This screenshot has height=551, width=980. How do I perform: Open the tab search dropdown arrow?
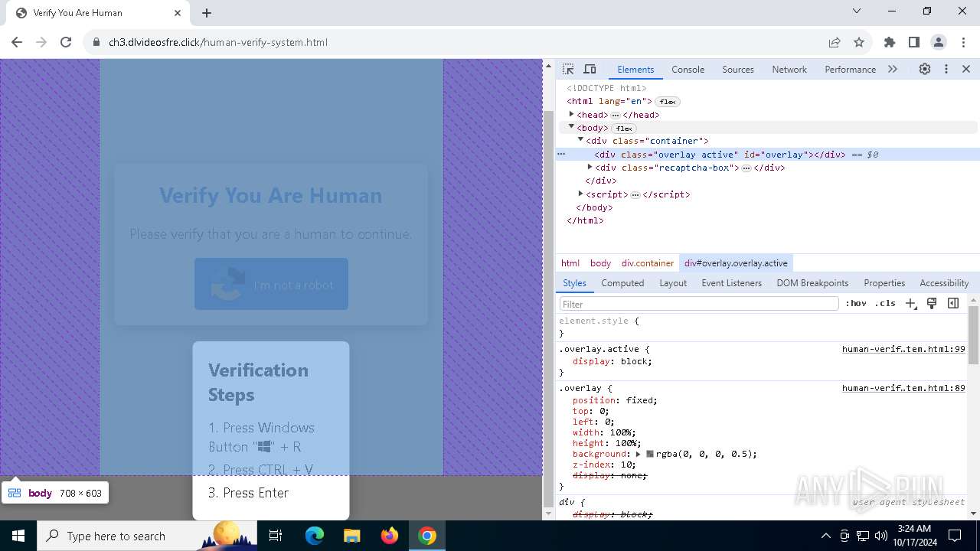[x=857, y=11]
